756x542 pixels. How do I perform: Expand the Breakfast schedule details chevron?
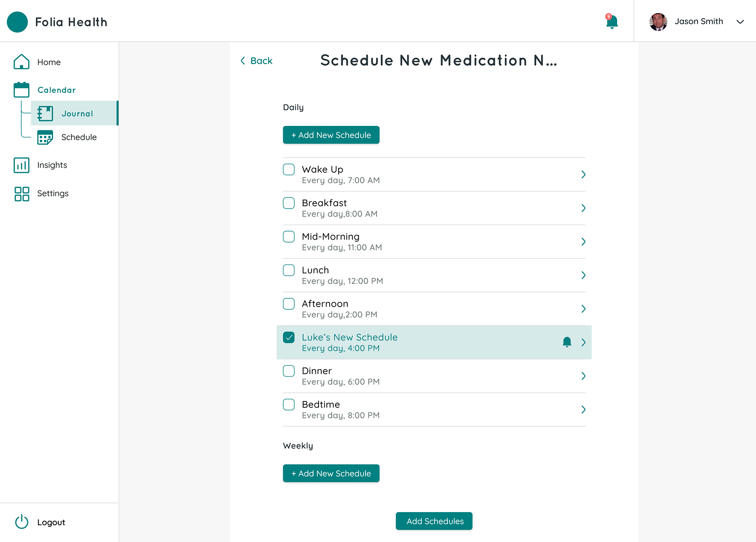pyautogui.click(x=583, y=208)
